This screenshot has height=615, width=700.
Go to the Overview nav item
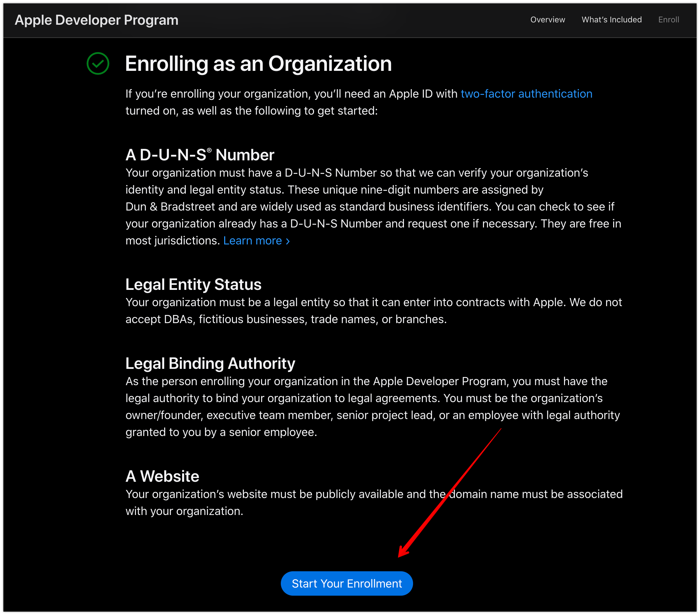[x=548, y=20]
